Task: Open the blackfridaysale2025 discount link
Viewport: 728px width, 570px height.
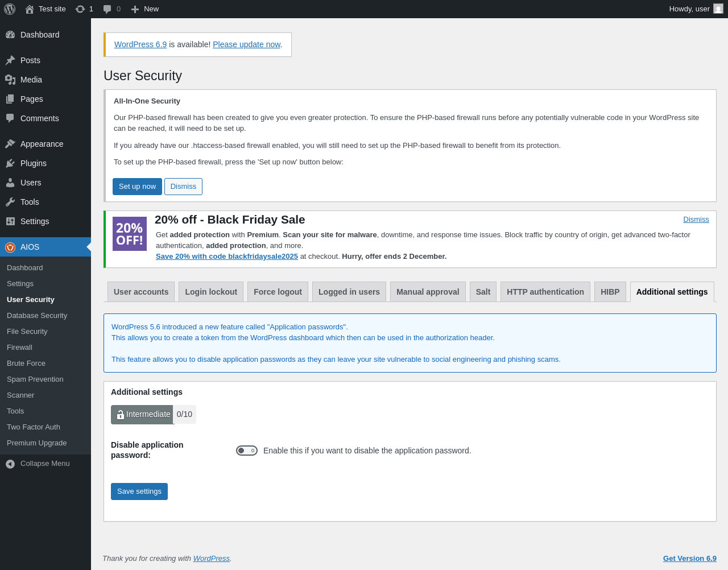Action: (x=227, y=257)
